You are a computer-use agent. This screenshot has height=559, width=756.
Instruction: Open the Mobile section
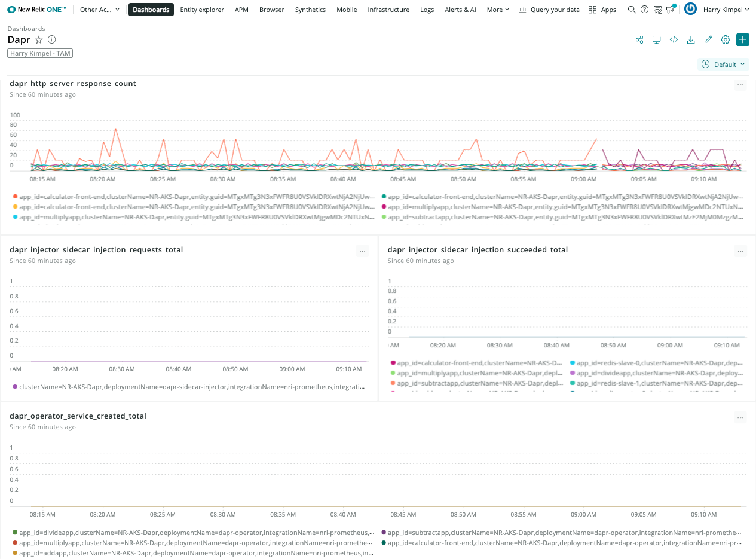(x=347, y=10)
